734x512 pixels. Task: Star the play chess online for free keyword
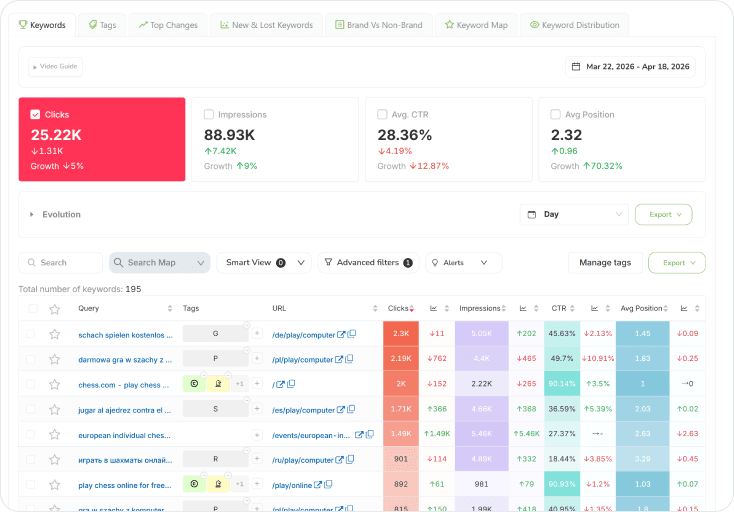[x=55, y=485]
